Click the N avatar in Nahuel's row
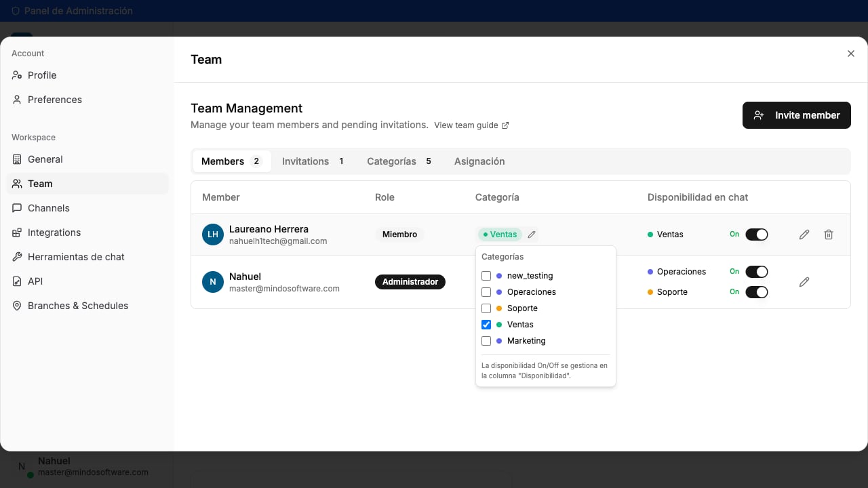868x488 pixels. [213, 282]
